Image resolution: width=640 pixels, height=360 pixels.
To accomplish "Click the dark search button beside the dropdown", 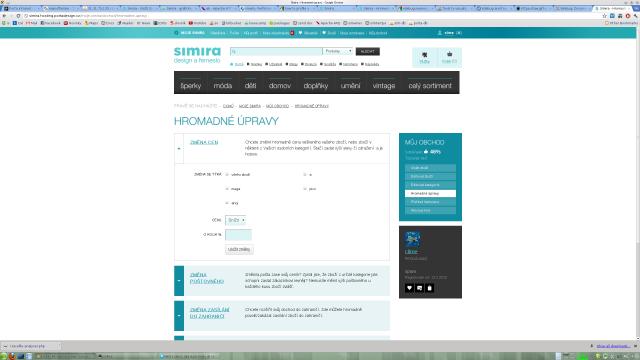I will click(368, 51).
